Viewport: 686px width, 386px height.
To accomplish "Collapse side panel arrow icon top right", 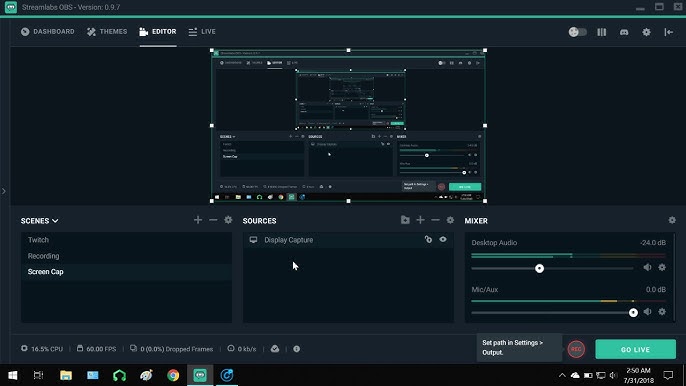I will point(668,32).
